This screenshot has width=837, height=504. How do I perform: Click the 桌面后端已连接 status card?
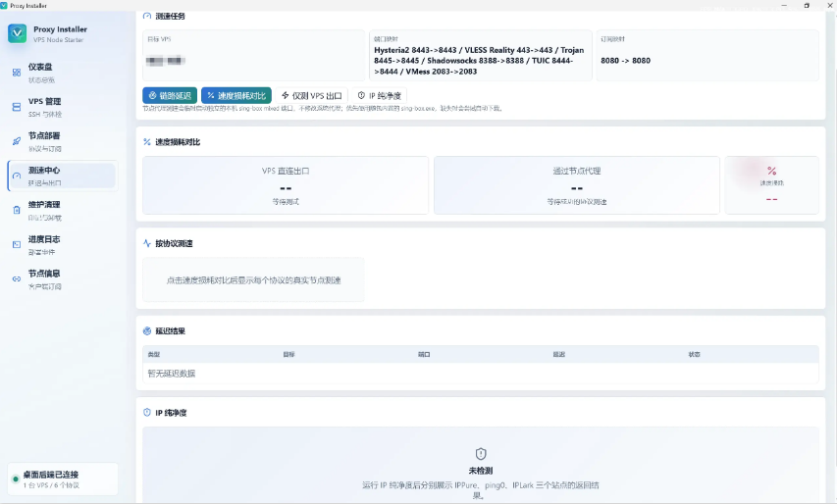63,479
